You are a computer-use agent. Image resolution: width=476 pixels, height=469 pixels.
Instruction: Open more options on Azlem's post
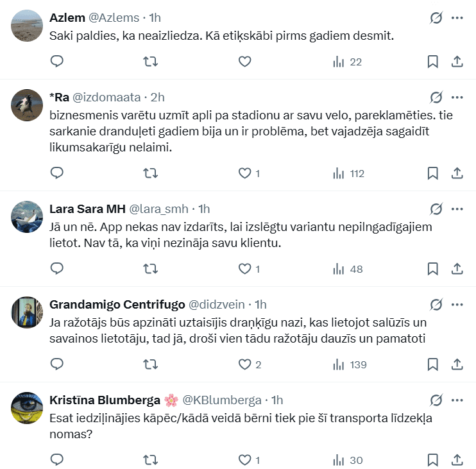[x=457, y=18]
